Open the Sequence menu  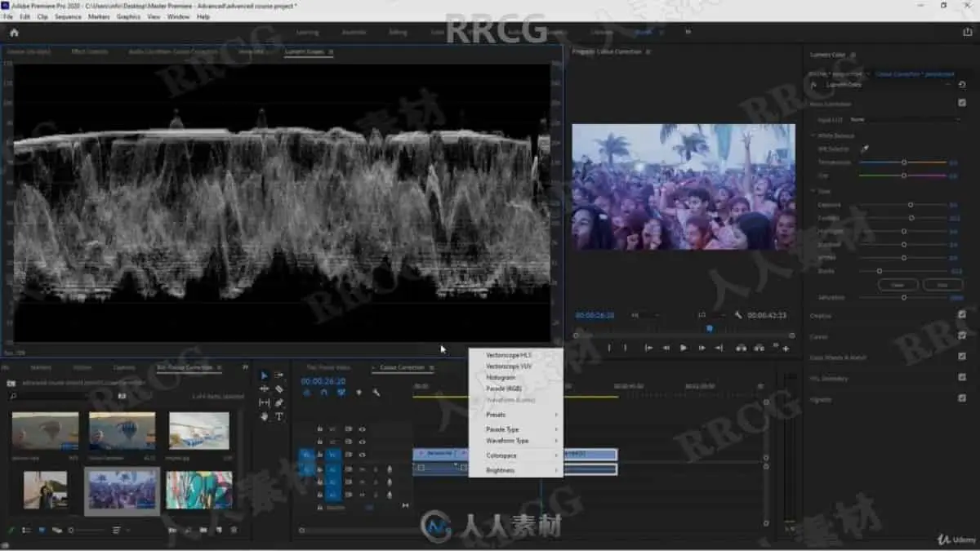coord(68,16)
